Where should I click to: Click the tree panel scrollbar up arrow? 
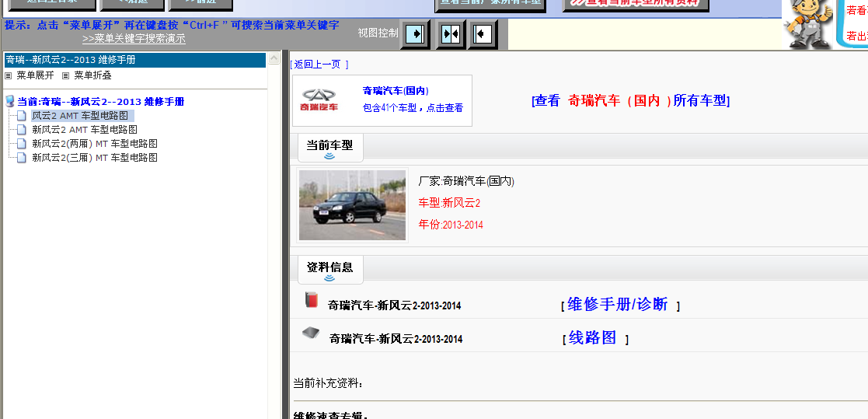coord(274,58)
